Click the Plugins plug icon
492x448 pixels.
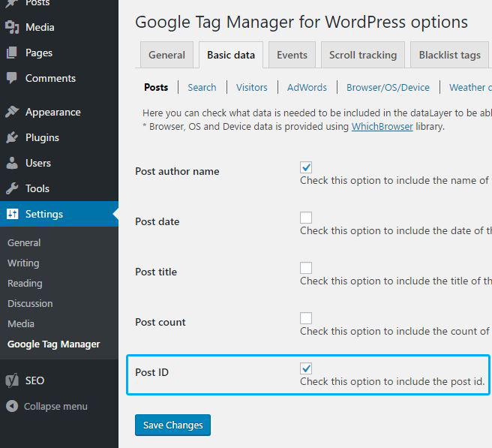12,137
